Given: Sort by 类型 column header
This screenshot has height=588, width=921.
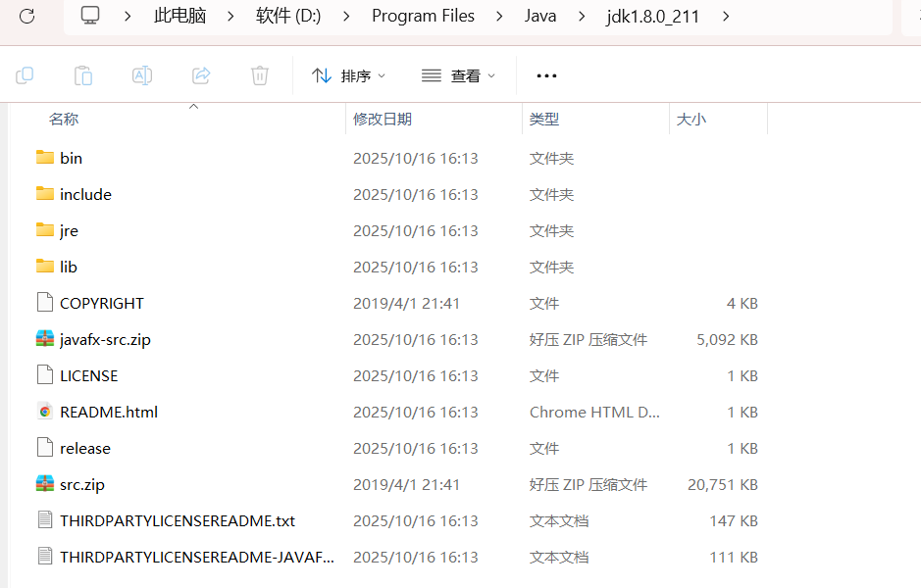Looking at the screenshot, I should tap(544, 120).
